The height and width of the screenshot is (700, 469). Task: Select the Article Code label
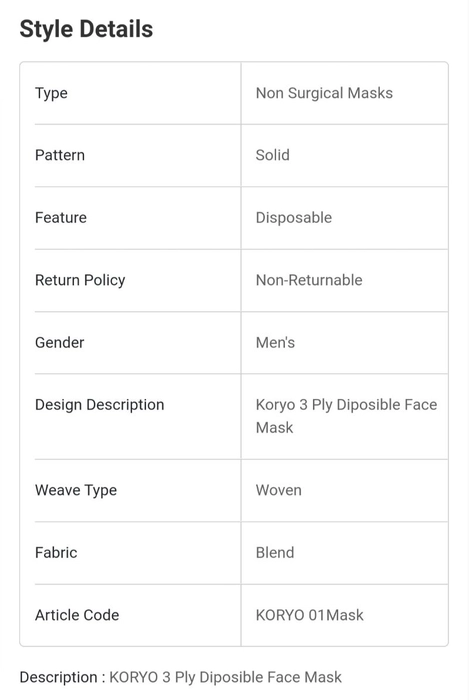pos(77,615)
